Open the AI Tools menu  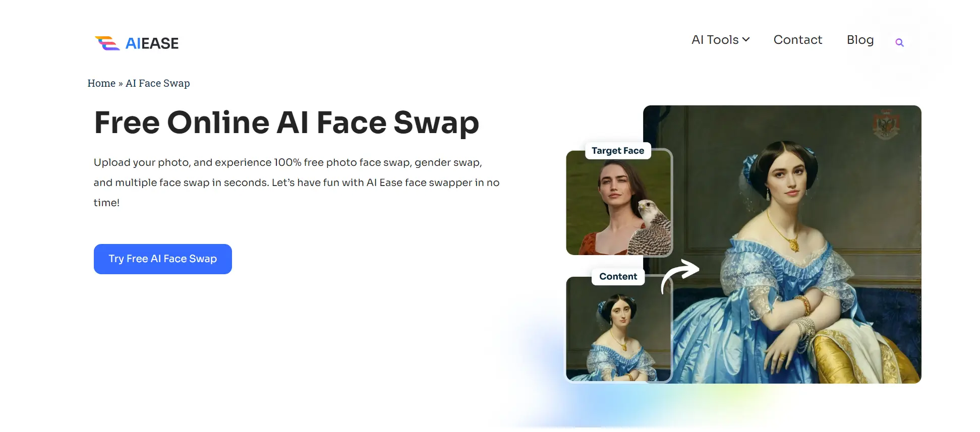tap(720, 40)
